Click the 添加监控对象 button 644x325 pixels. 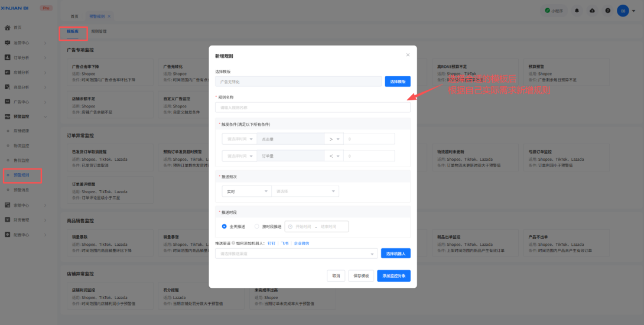[x=393, y=275]
